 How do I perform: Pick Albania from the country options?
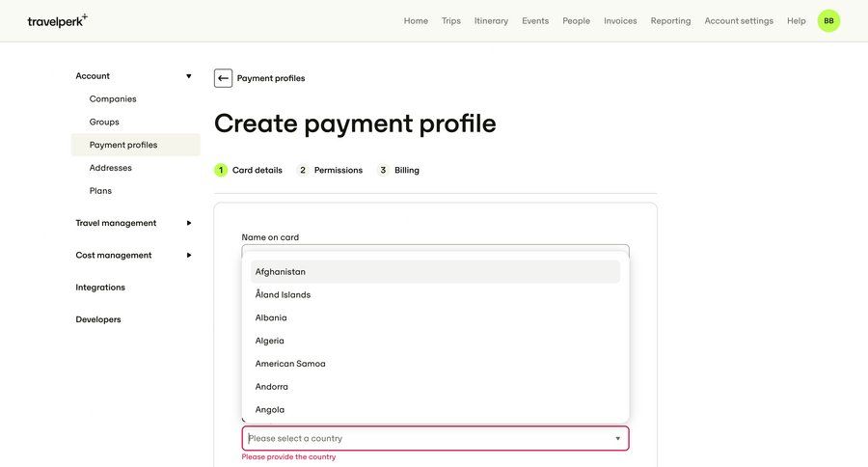(271, 318)
